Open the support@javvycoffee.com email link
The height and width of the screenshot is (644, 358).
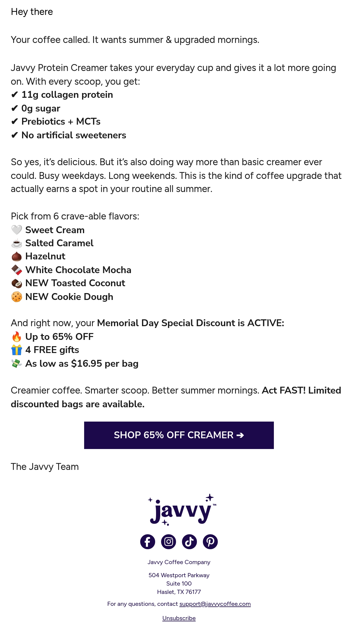click(x=215, y=604)
